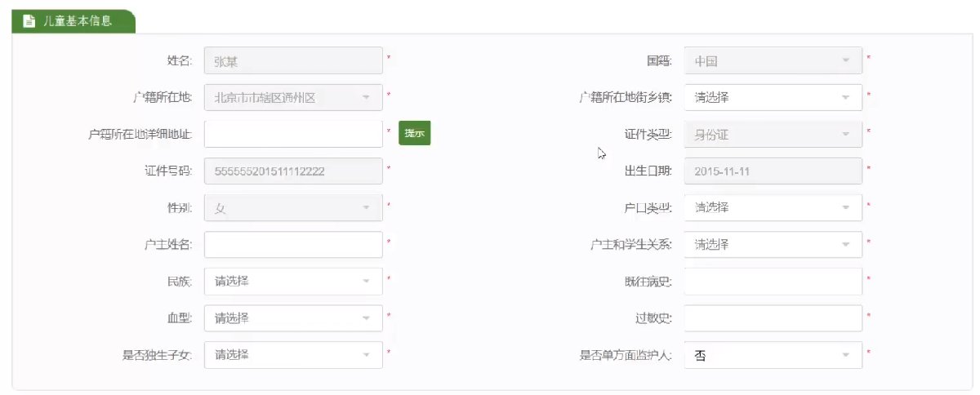Click the 出生日期 date field
The image size is (980, 395).
point(773,171)
